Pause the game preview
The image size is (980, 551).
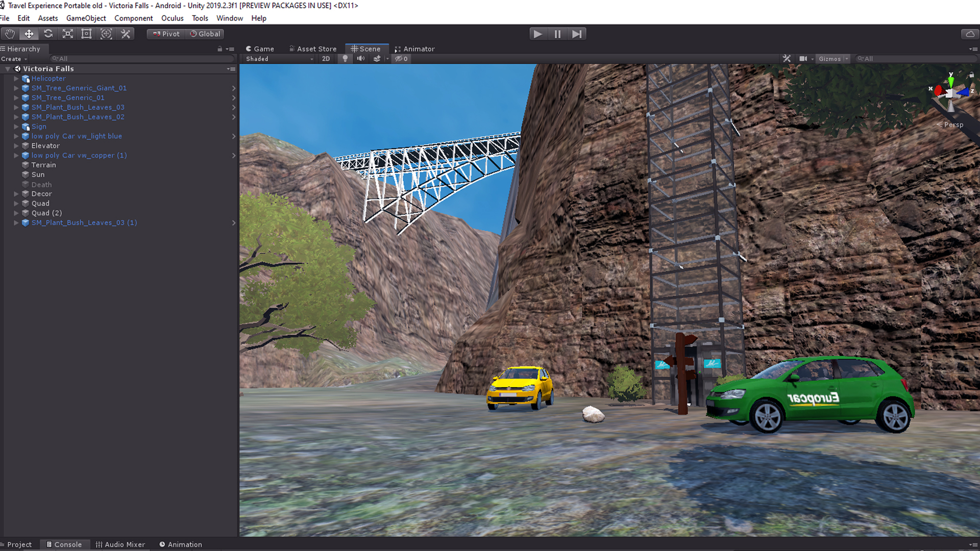(557, 34)
